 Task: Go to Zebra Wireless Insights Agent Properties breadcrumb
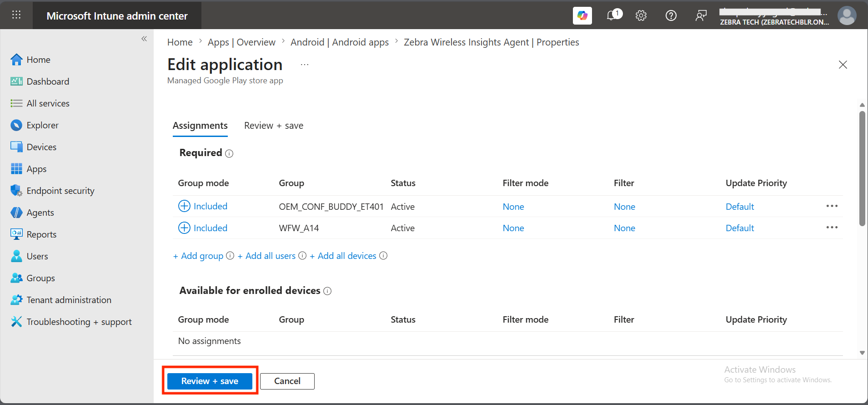click(x=492, y=42)
